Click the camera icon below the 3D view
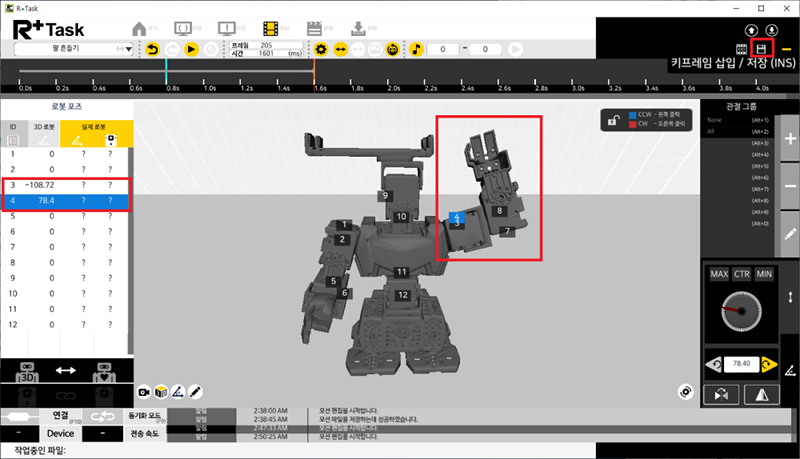This screenshot has width=800, height=459. tap(144, 389)
